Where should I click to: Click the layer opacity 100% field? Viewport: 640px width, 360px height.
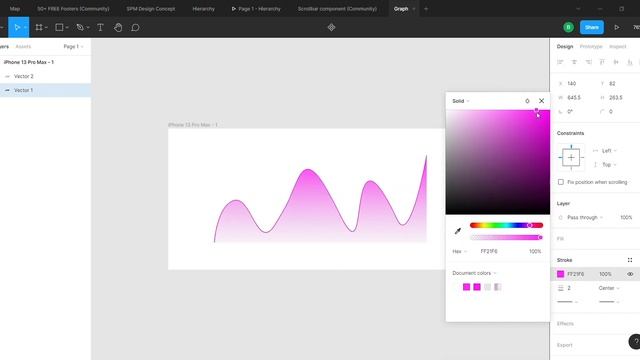pos(626,218)
